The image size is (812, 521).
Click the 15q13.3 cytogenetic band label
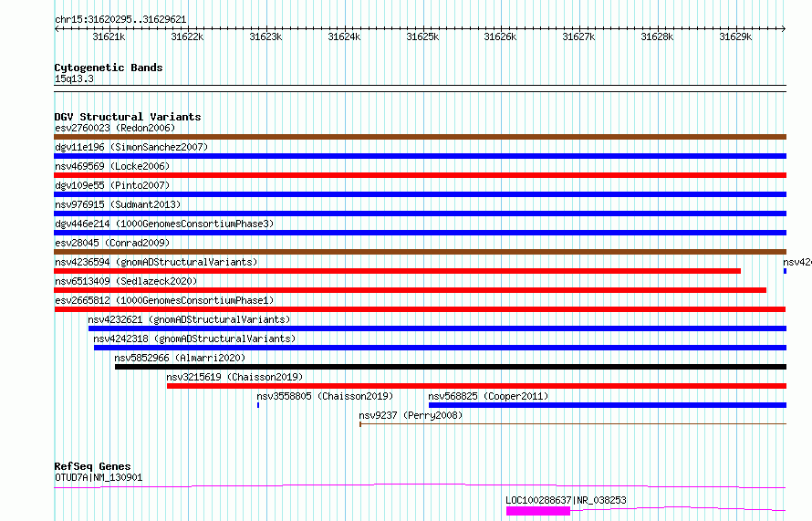pos(74,78)
